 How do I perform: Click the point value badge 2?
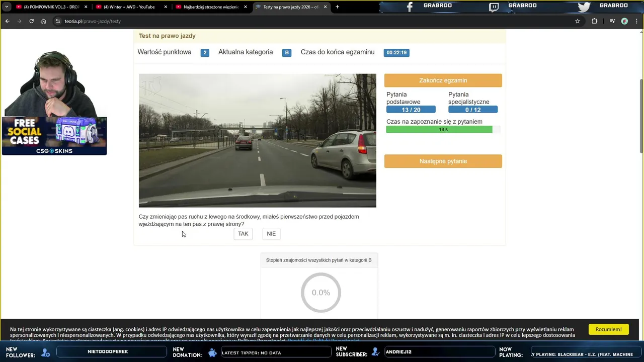pos(205,52)
